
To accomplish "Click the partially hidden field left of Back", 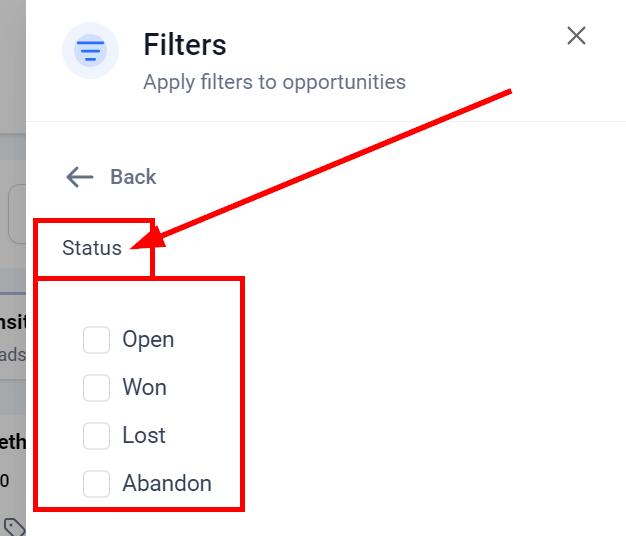I will click(16, 213).
